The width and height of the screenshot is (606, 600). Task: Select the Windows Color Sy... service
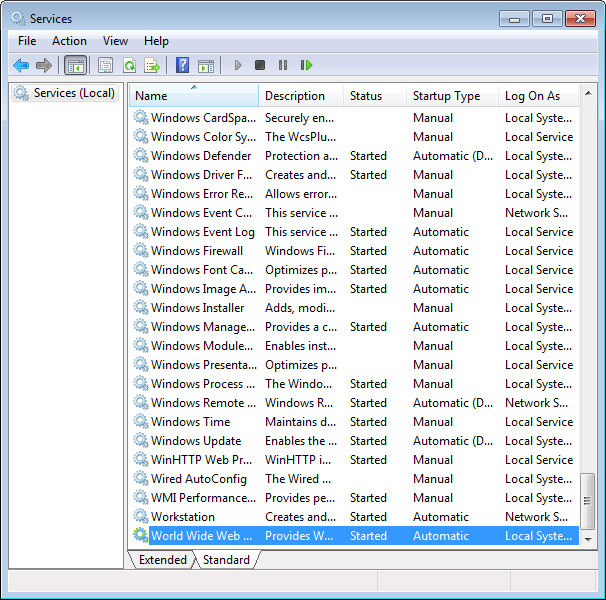pyautogui.click(x=354, y=136)
